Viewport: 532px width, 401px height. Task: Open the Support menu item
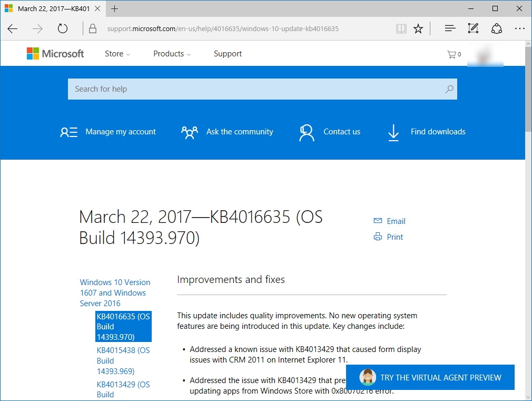coord(228,53)
